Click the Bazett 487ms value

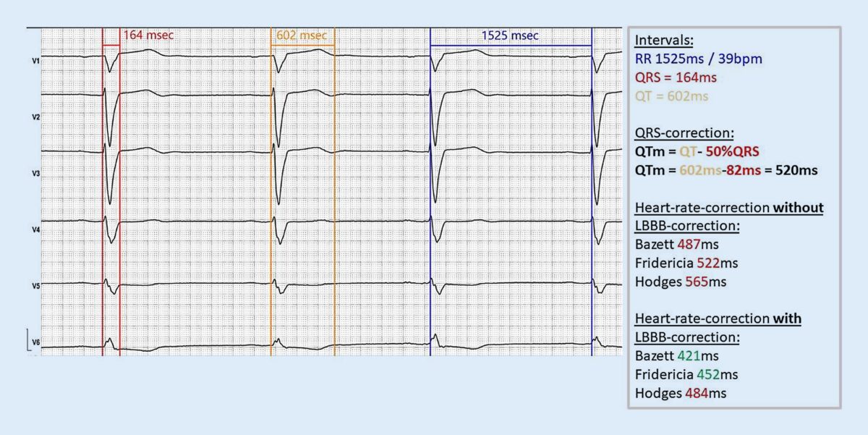point(671,245)
